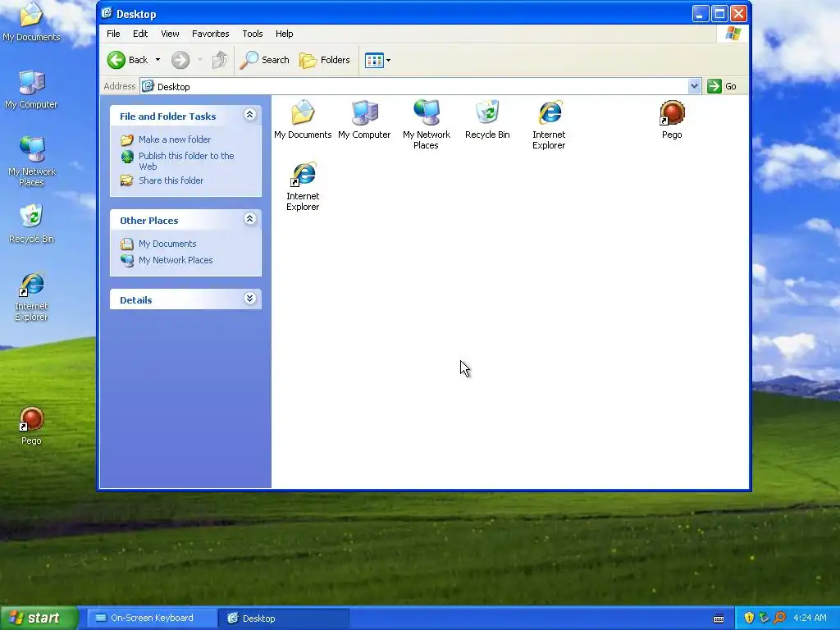This screenshot has width=840, height=630.
Task: Click the Explorer window title bar icon
Action: [x=107, y=13]
